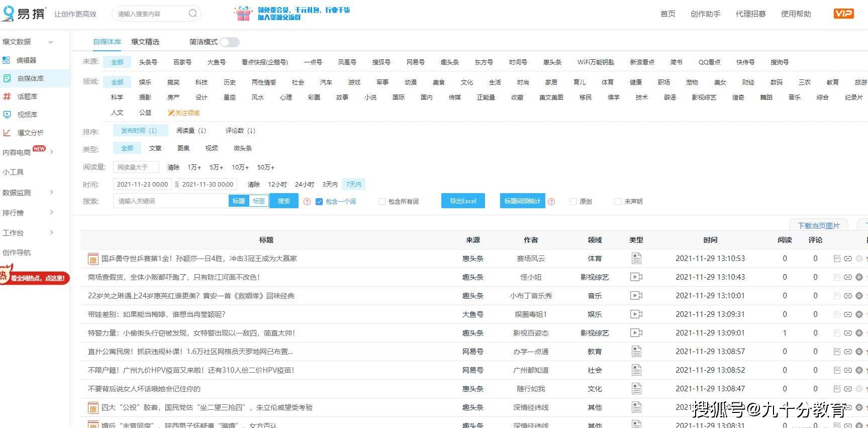Switch to the 自媒体库 tab
This screenshot has height=428, width=868.
pyautogui.click(x=107, y=42)
